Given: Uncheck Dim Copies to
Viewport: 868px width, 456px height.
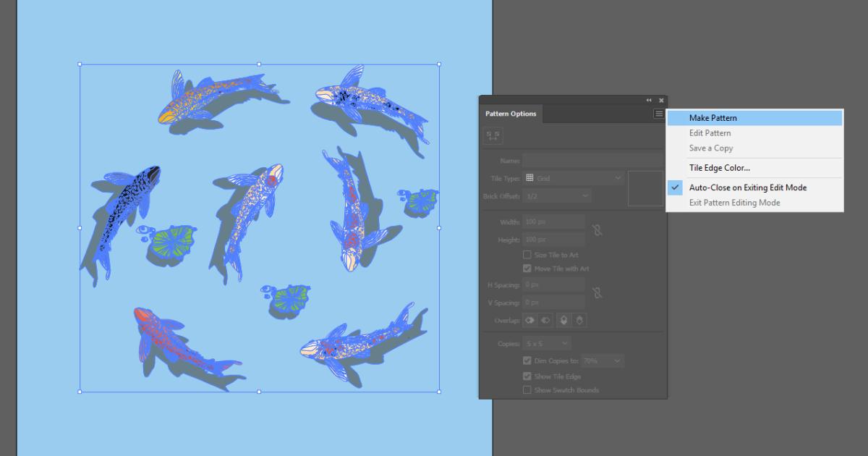Looking at the screenshot, I should pos(526,360).
